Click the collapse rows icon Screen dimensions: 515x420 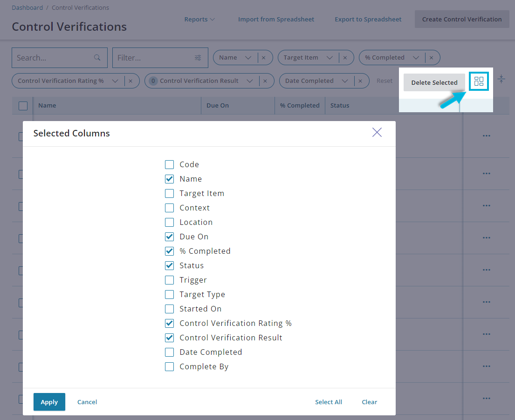501,79
